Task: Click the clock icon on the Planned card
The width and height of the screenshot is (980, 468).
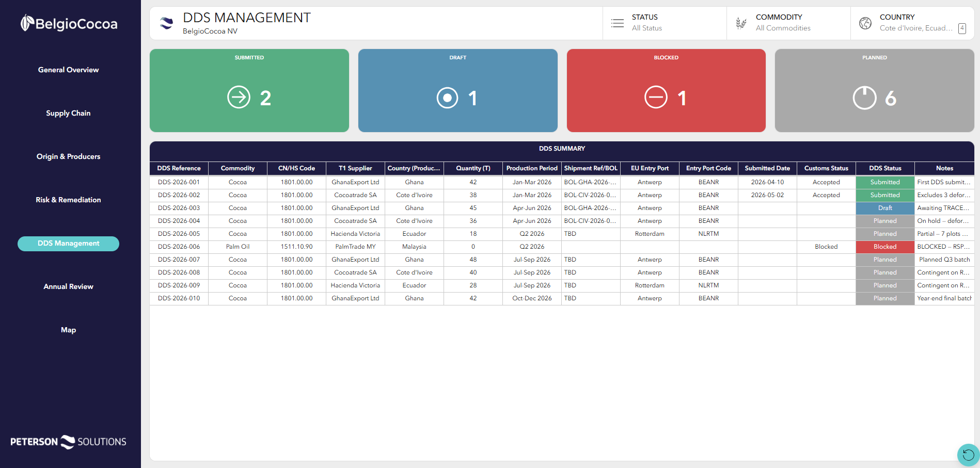Action: click(x=864, y=97)
